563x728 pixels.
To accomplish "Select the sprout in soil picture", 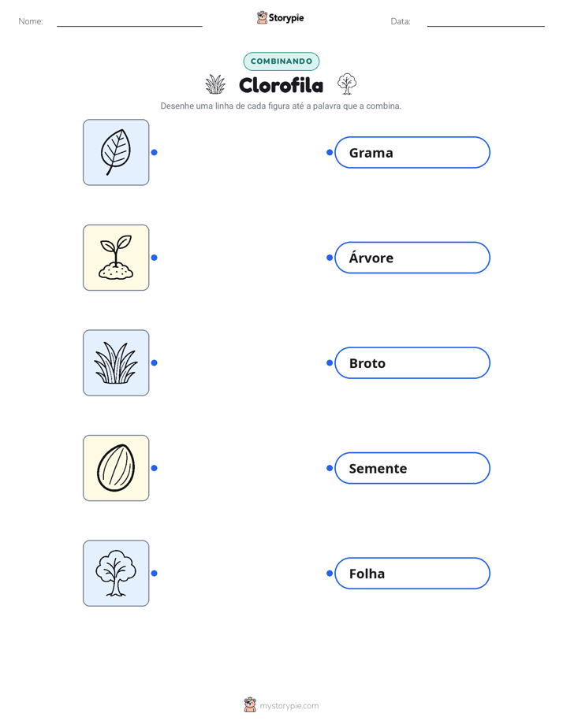I will (x=116, y=258).
